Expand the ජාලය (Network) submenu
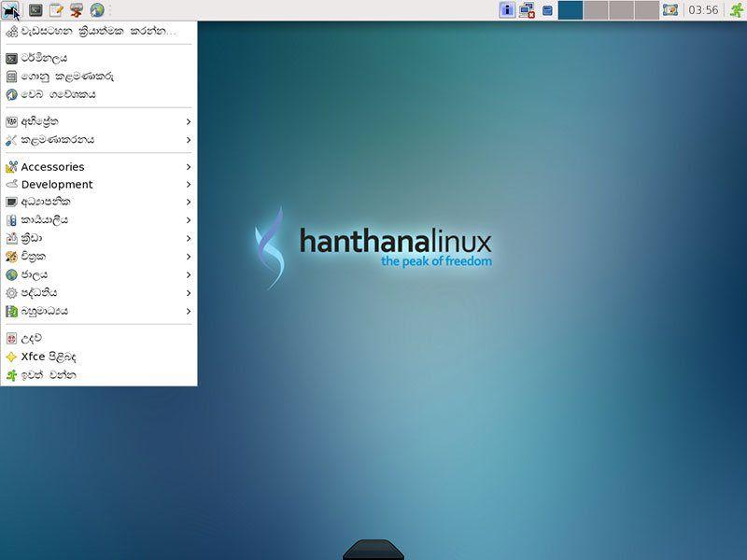 [99, 274]
